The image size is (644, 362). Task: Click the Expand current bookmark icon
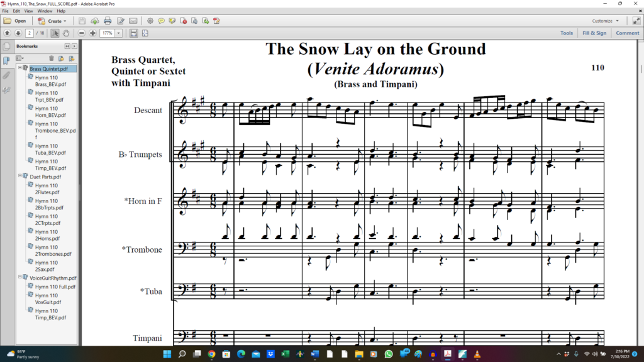(72, 58)
